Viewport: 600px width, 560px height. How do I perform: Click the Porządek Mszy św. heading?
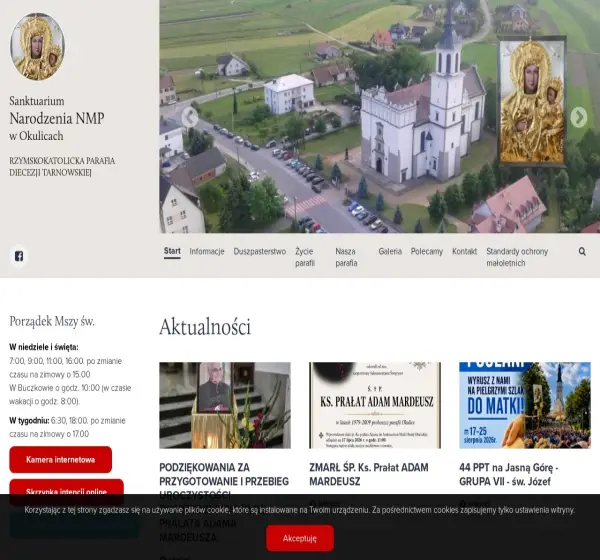(52, 322)
